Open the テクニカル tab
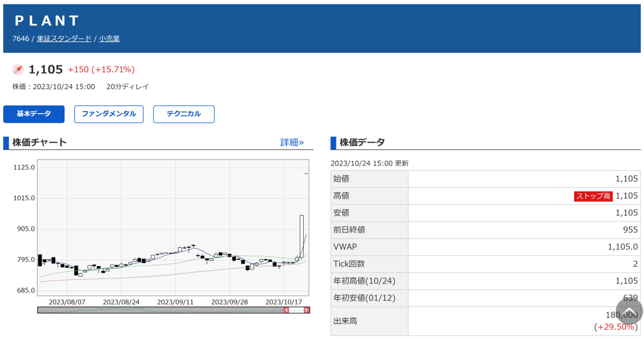The height and width of the screenshot is (339, 644). click(184, 114)
